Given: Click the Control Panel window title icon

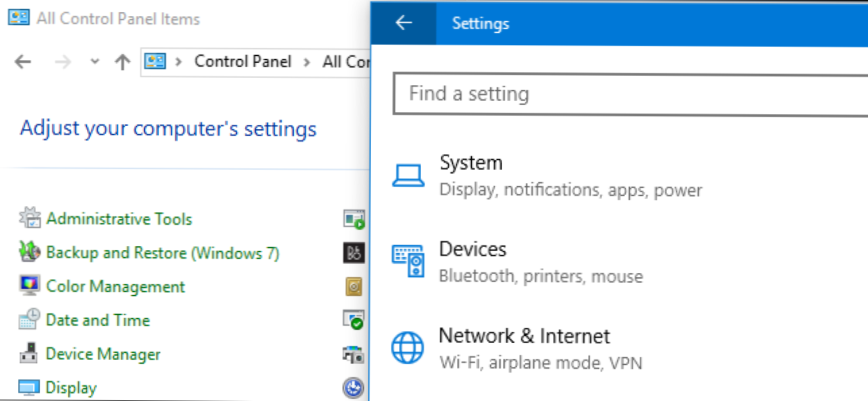Looking at the screenshot, I should point(18,18).
